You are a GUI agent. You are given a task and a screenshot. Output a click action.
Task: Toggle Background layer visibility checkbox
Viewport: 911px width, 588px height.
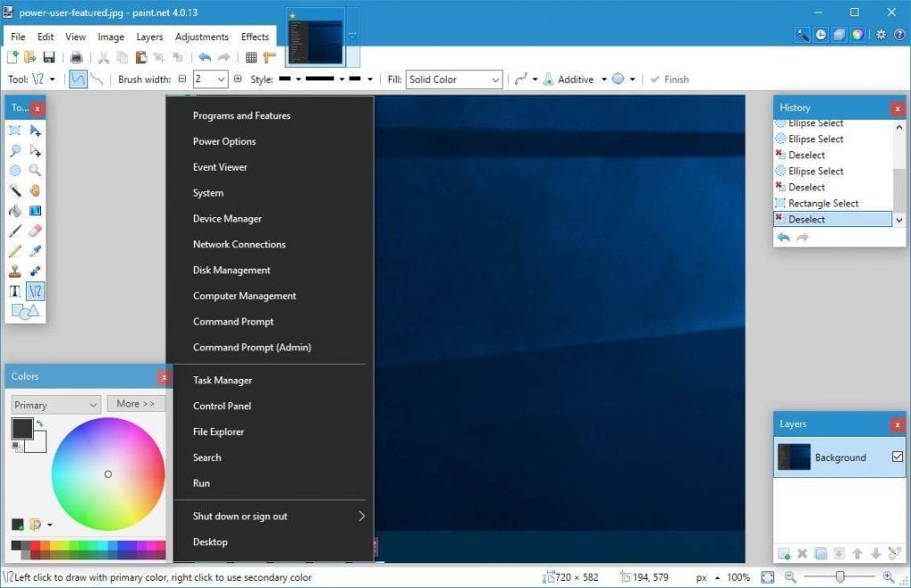897,457
